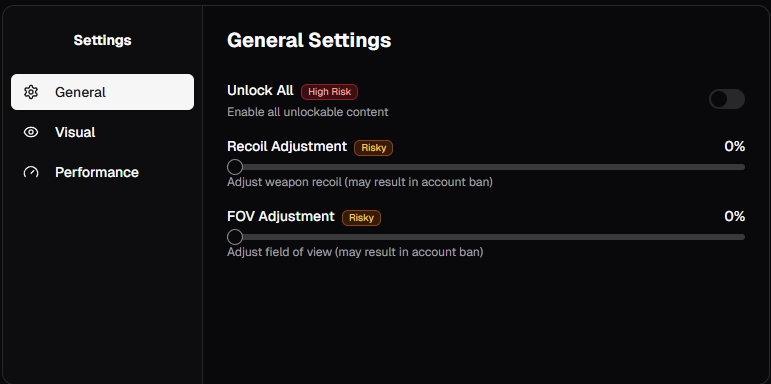Click the Recoil Adjustment 0% value
The height and width of the screenshot is (384, 771).
(x=735, y=147)
